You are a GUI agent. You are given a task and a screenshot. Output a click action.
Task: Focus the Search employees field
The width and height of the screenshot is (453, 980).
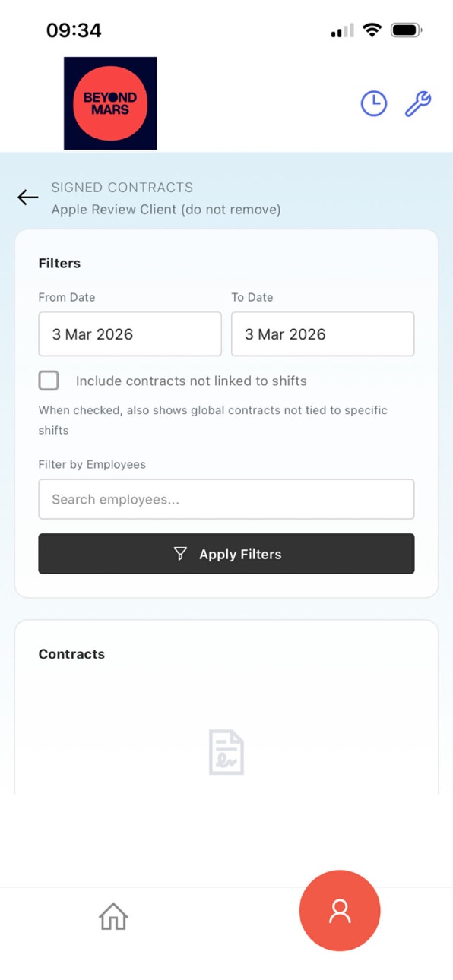226,499
